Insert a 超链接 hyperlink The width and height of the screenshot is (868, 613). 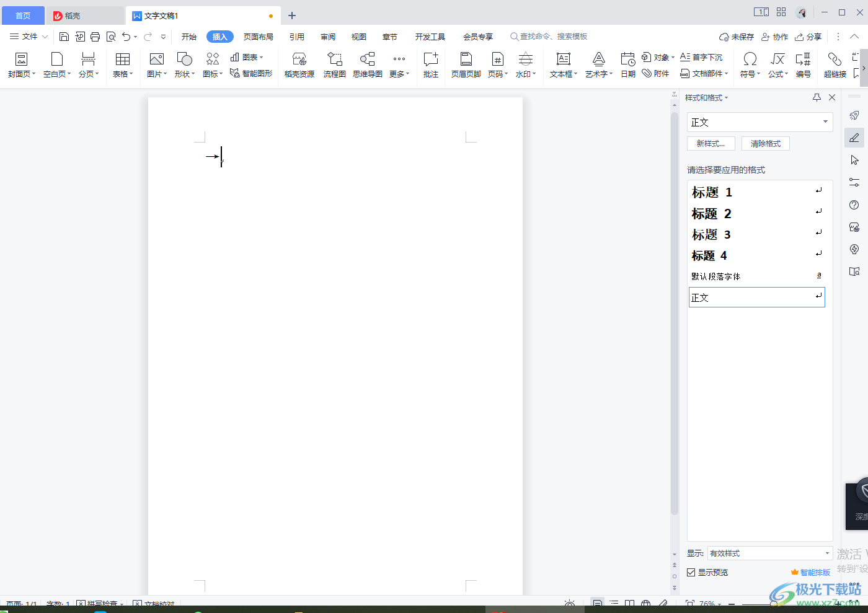(835, 65)
